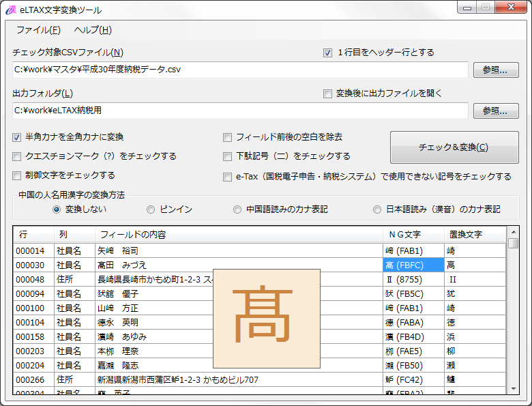Image resolution: width=532 pixels, height=406 pixels.
Task: Click up arrow of results scrollbar
Action: click(514, 232)
